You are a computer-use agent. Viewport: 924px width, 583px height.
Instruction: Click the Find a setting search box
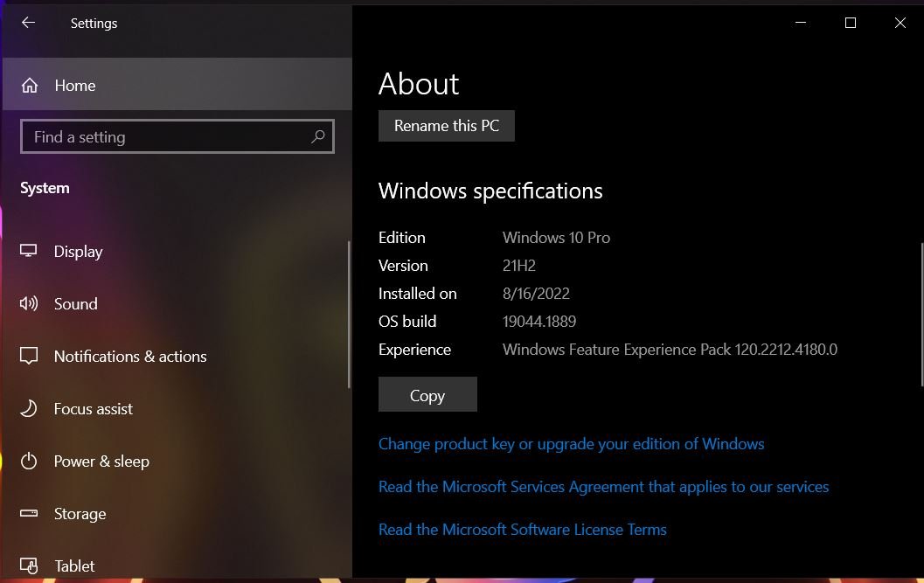177,136
